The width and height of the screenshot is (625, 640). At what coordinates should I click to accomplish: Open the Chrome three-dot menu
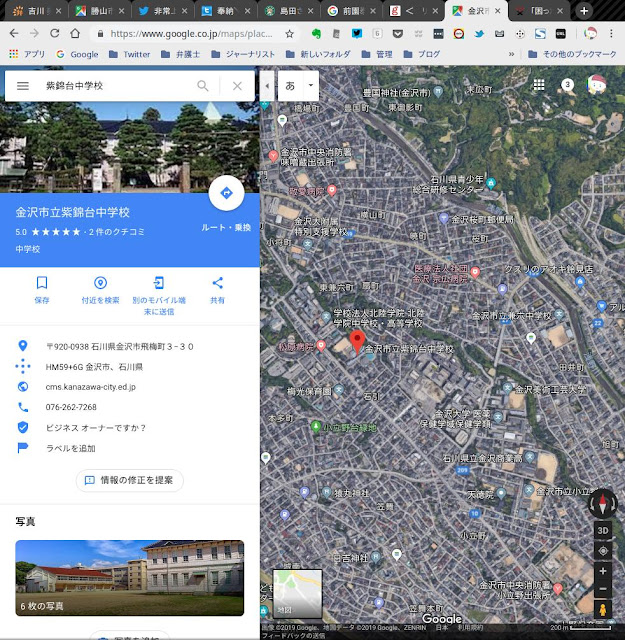[611, 33]
